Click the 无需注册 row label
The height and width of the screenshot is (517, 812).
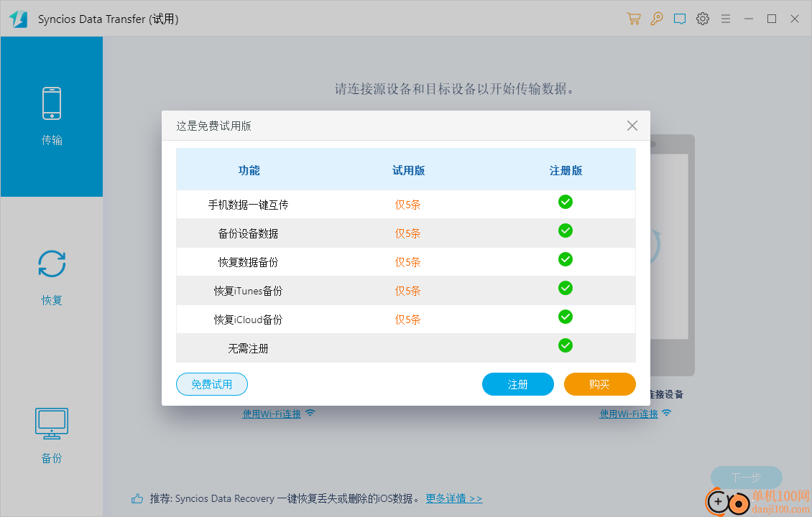[248, 348]
